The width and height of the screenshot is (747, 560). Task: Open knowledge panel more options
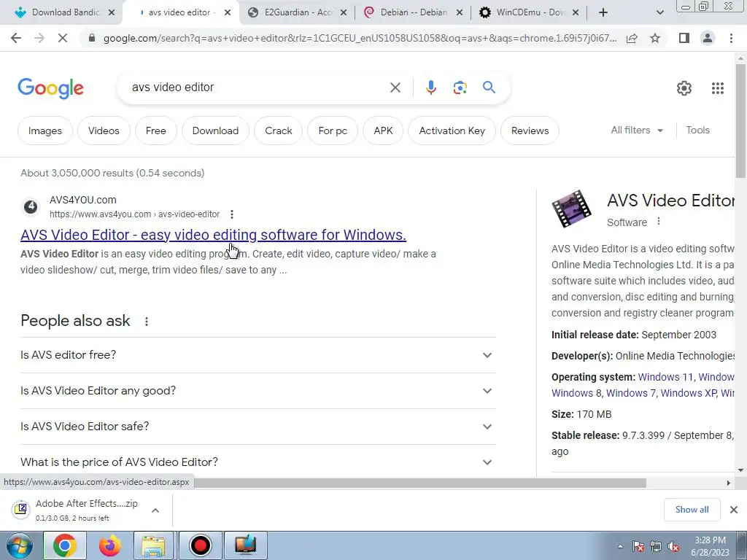[x=659, y=222]
